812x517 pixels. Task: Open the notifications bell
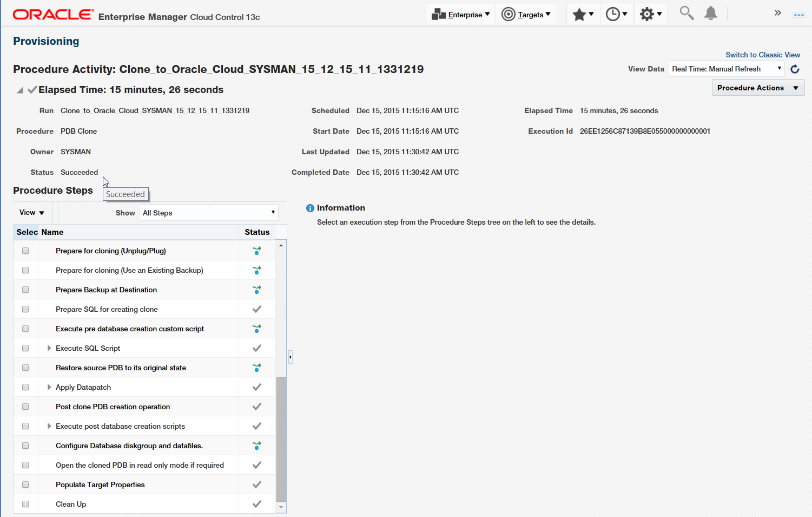coord(711,13)
